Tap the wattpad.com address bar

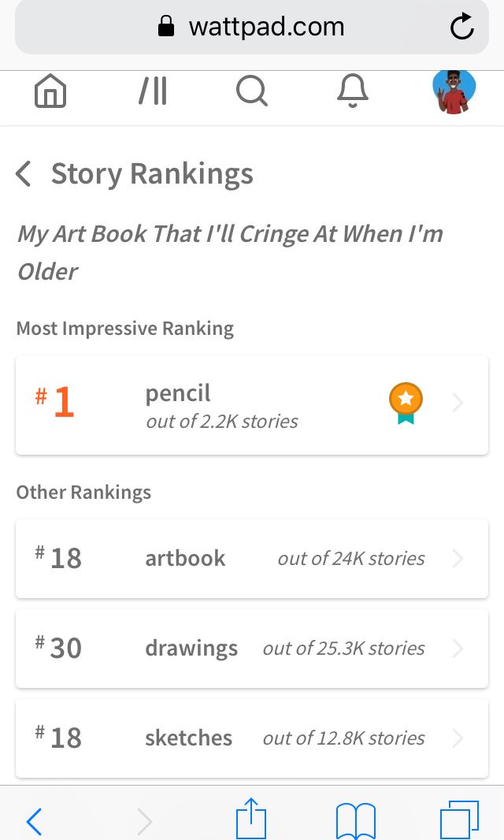click(252, 28)
